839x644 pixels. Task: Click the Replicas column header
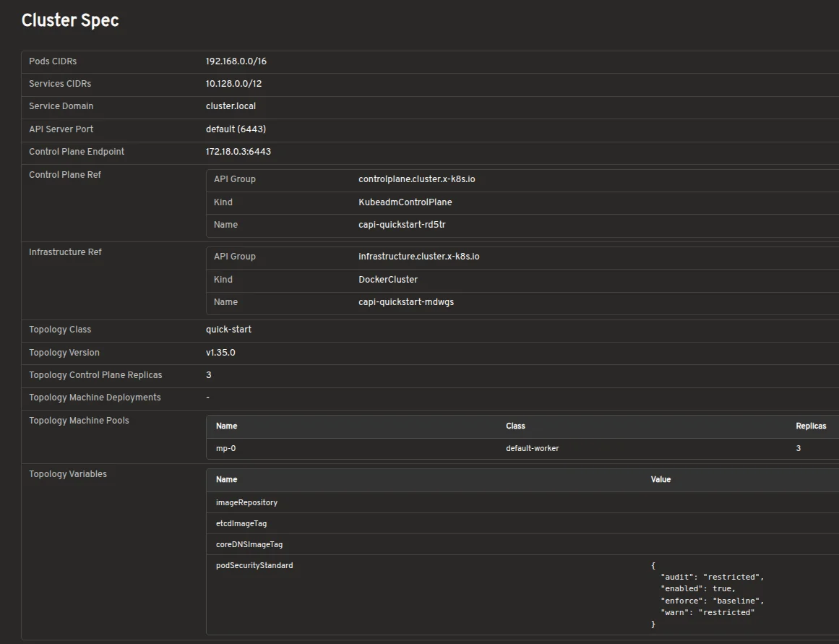[x=811, y=426]
